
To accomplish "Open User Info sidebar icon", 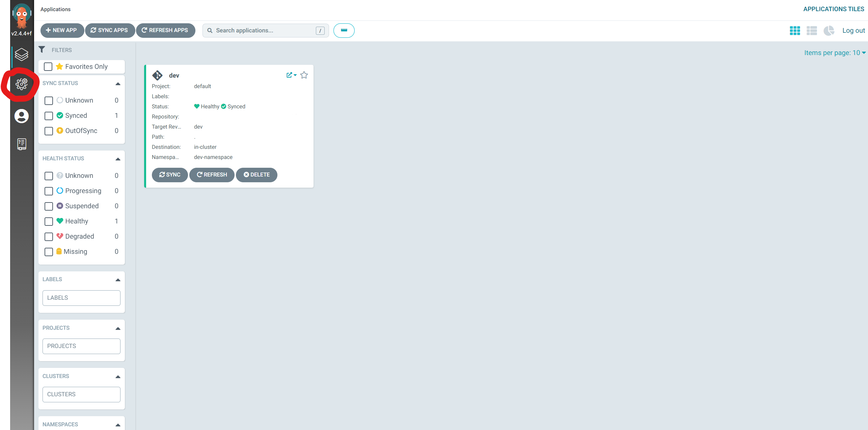I will pyautogui.click(x=22, y=116).
